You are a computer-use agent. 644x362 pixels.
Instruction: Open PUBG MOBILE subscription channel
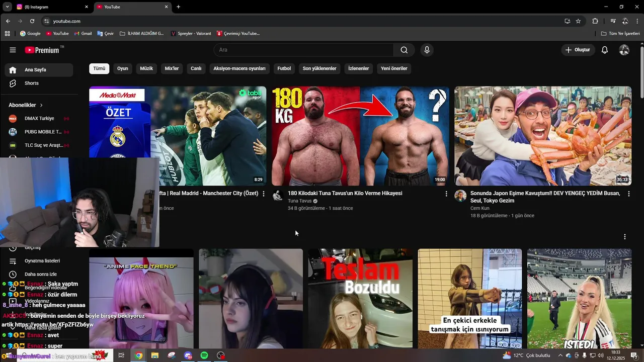(39, 132)
